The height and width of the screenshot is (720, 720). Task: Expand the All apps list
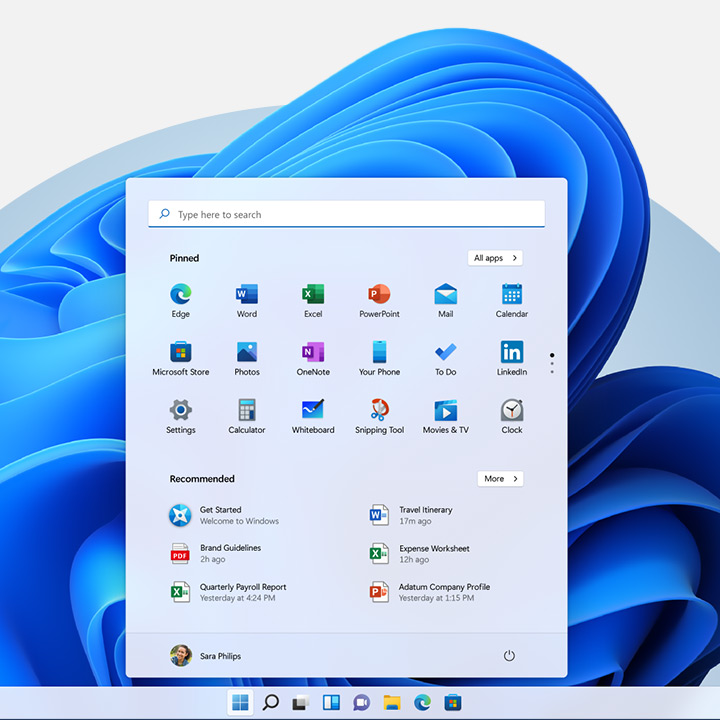tap(495, 258)
